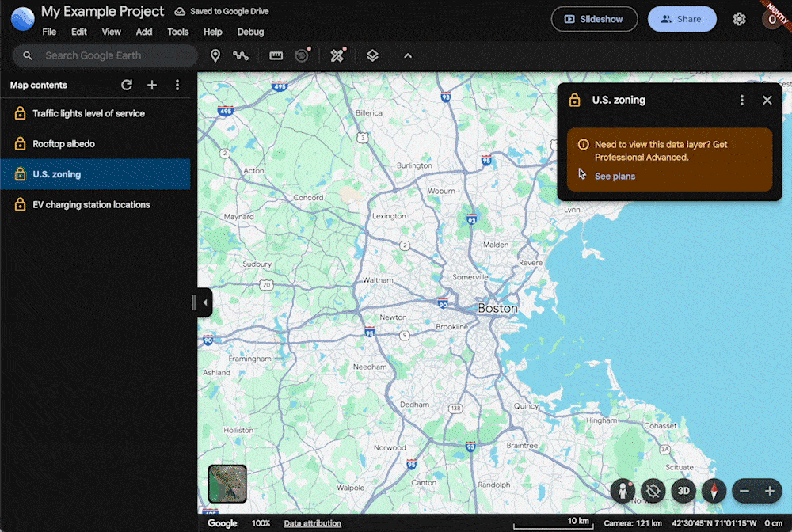Select the Rooftop albedo layer
Screen dimensions: 792x532
tap(96, 144)
